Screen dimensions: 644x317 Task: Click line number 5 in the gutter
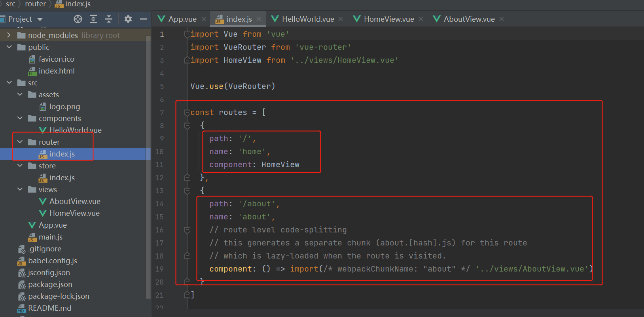162,86
